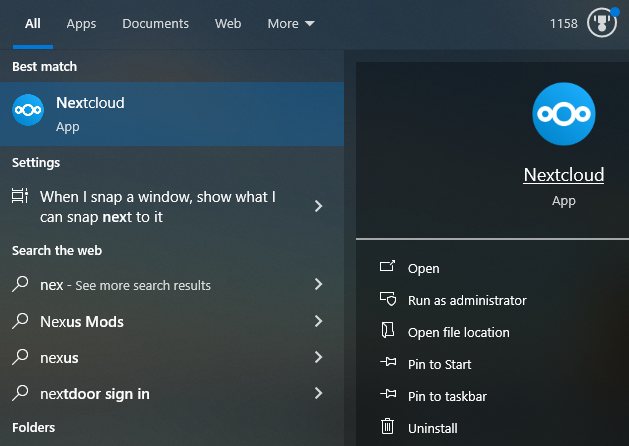Open the More filter dropdown
Image resolution: width=629 pixels, height=446 pixels.
[291, 24]
